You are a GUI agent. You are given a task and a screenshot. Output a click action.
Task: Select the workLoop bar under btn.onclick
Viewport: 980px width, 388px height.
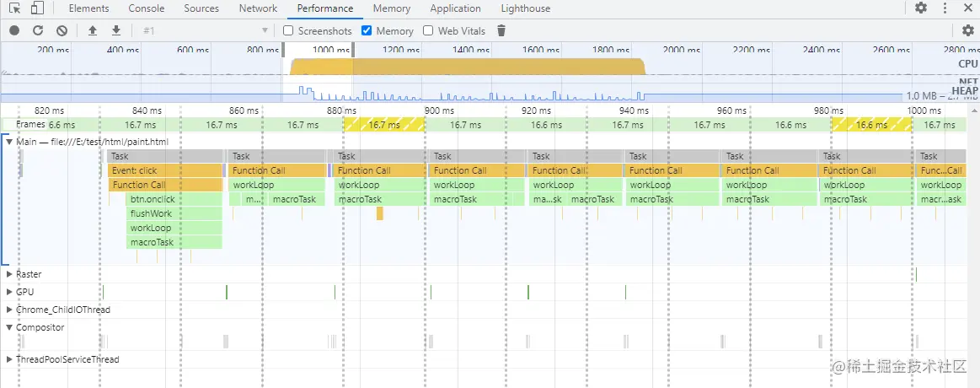pos(174,228)
